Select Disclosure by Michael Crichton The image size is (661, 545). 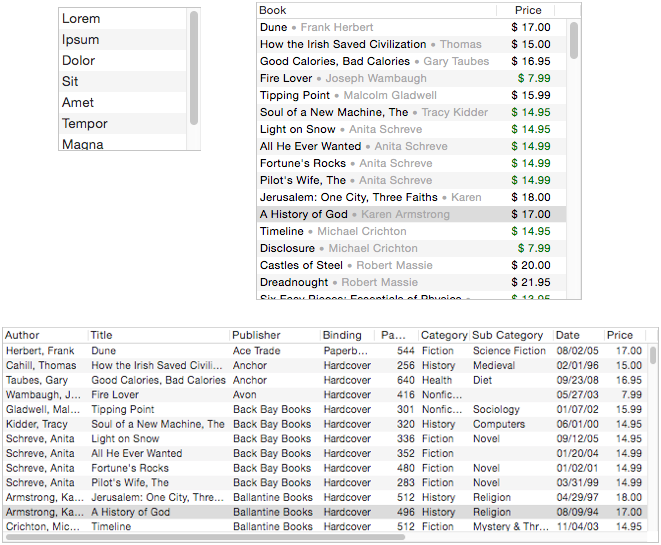pyautogui.click(x=411, y=248)
